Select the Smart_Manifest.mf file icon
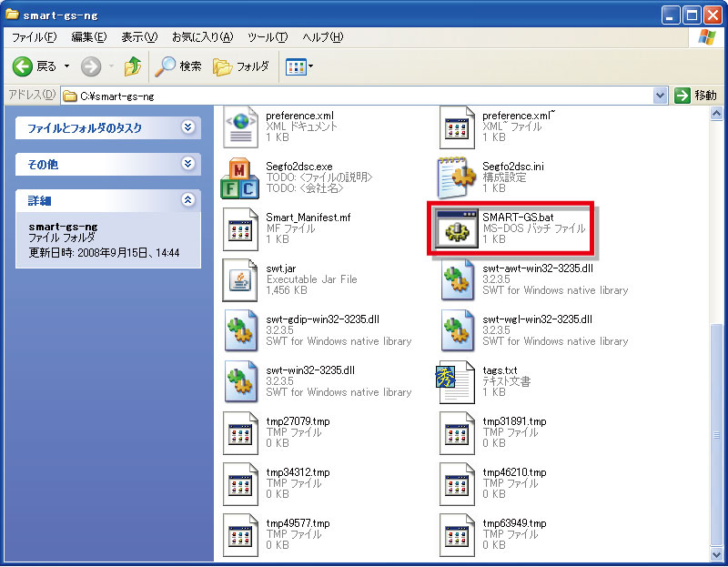The width and height of the screenshot is (728, 567). click(x=240, y=228)
